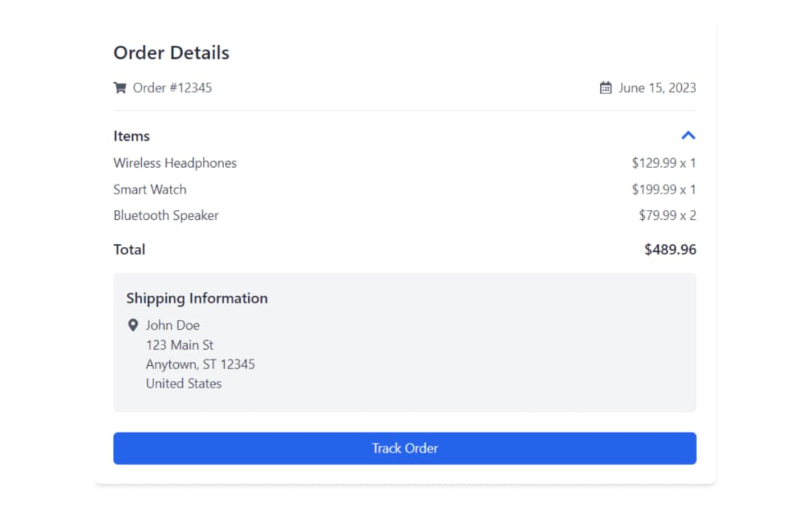This screenshot has width=812, height=508.
Task: Click the $79.99 x 2 price
Action: pyautogui.click(x=668, y=215)
